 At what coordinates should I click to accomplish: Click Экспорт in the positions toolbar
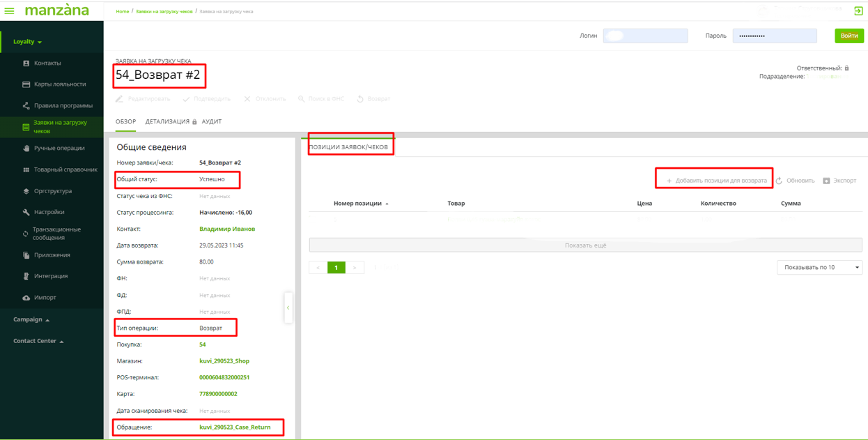pos(839,181)
